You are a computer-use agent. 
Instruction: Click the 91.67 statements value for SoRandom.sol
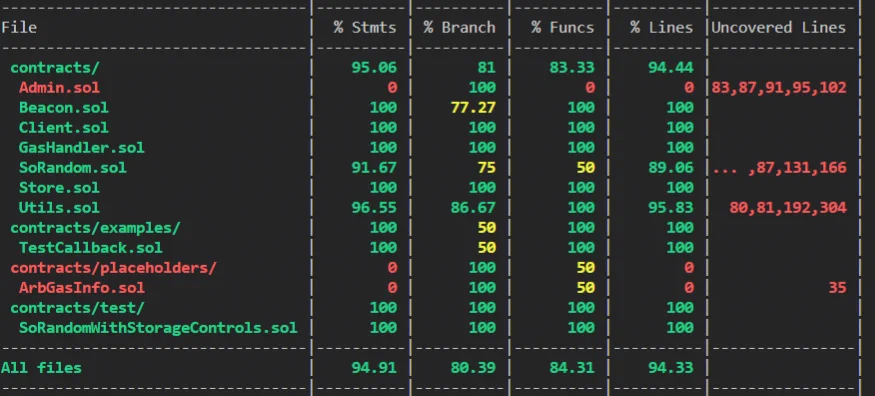tap(374, 168)
